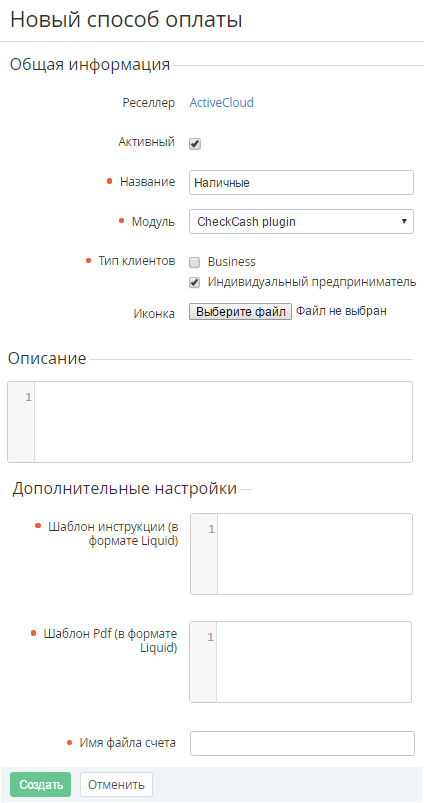The height and width of the screenshot is (803, 424).
Task: Click line number gutter of Шаблон Pdf
Action: 203,662
